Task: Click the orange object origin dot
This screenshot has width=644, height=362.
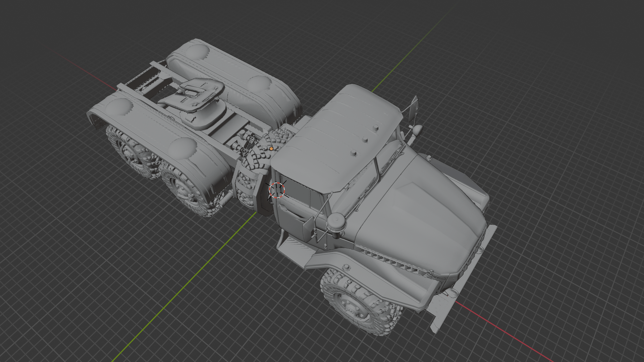Action: click(x=271, y=148)
